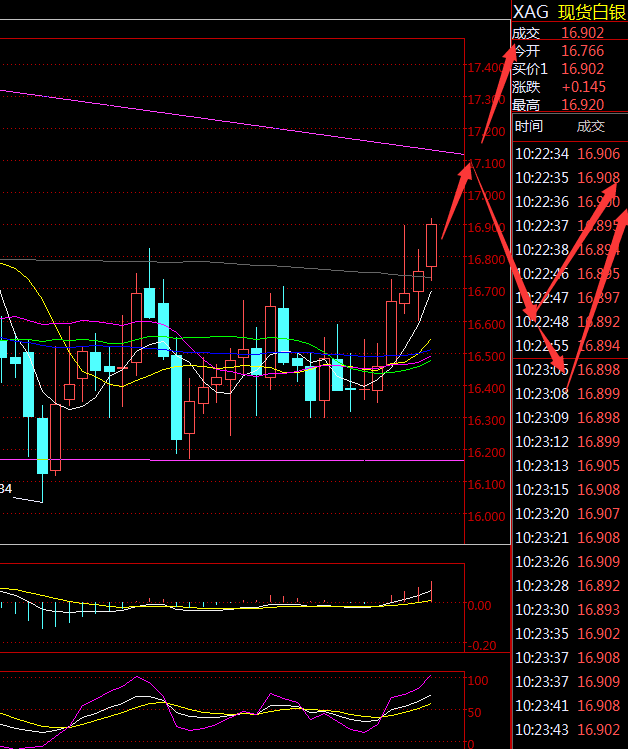Click the horizontal magenta support line near 16.200
Screen dimensions: 628x749
[232, 460]
